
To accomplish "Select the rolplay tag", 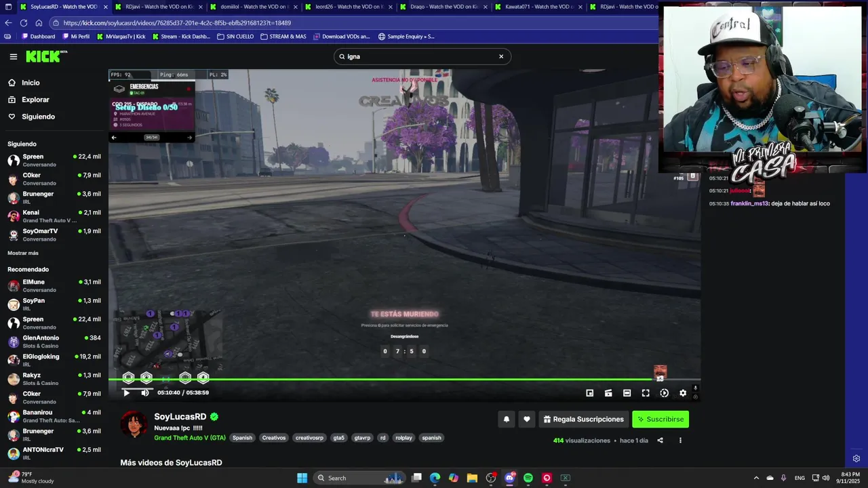I will [403, 438].
